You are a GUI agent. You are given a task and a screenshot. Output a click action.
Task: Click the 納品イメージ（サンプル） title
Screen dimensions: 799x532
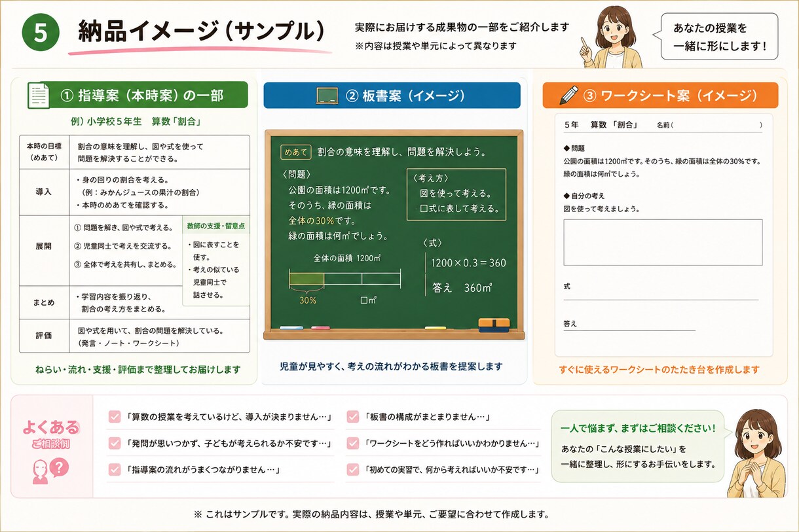click(x=202, y=31)
